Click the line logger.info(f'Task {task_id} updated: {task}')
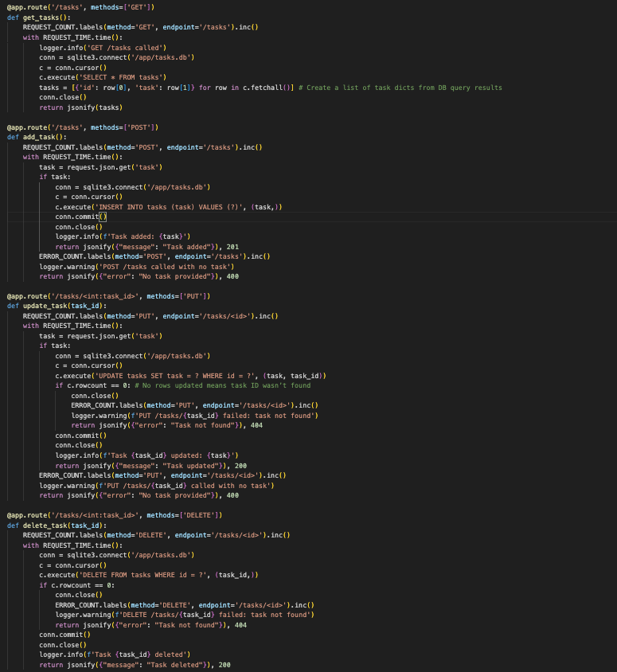Screen dimensions: 617x672 click(x=147, y=455)
